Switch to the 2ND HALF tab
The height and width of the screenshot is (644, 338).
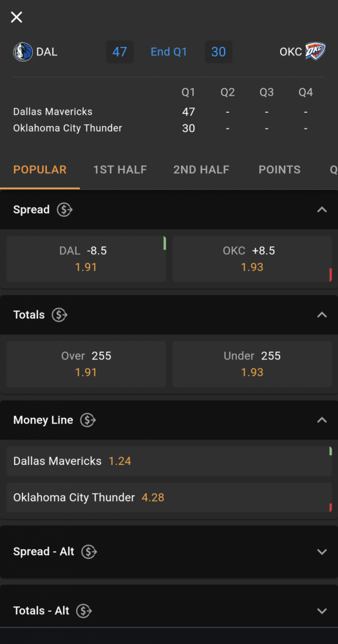tap(202, 169)
